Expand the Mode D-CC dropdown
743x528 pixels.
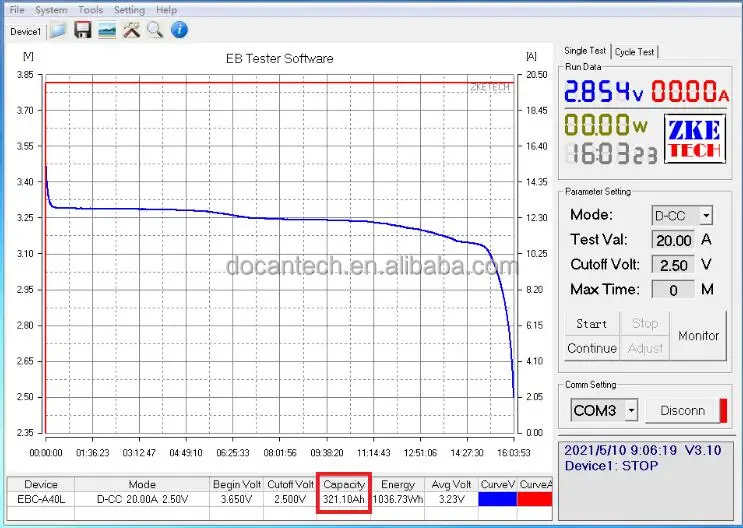click(706, 215)
